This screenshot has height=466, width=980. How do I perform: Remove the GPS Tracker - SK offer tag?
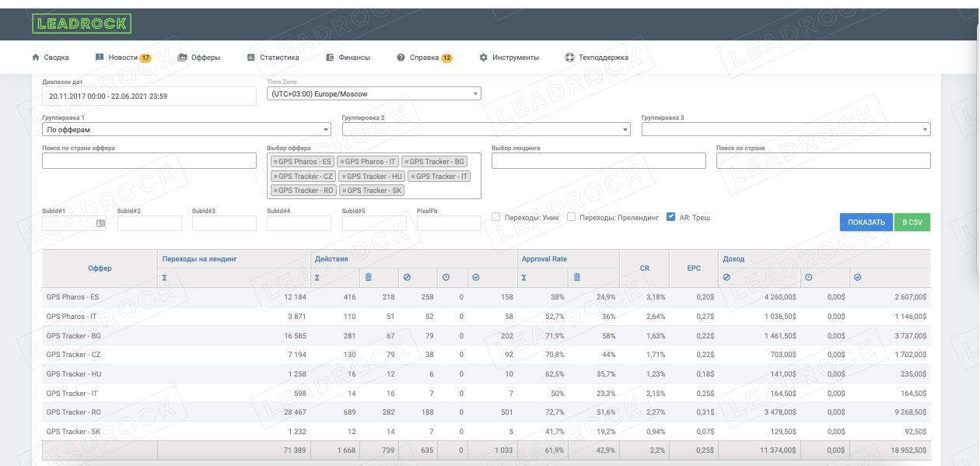point(344,190)
